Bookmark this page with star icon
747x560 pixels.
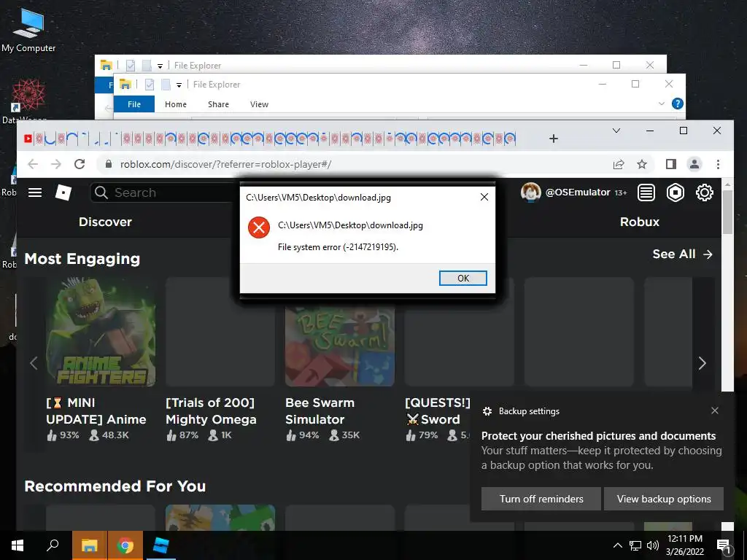tap(642, 164)
